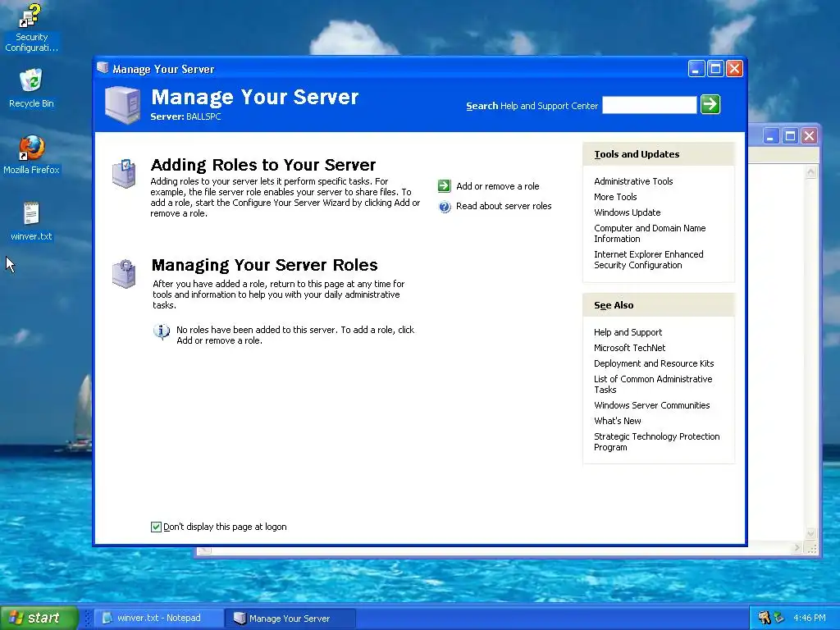Click the Server: BALLSPC label
The height and width of the screenshot is (630, 840).
pos(185,116)
